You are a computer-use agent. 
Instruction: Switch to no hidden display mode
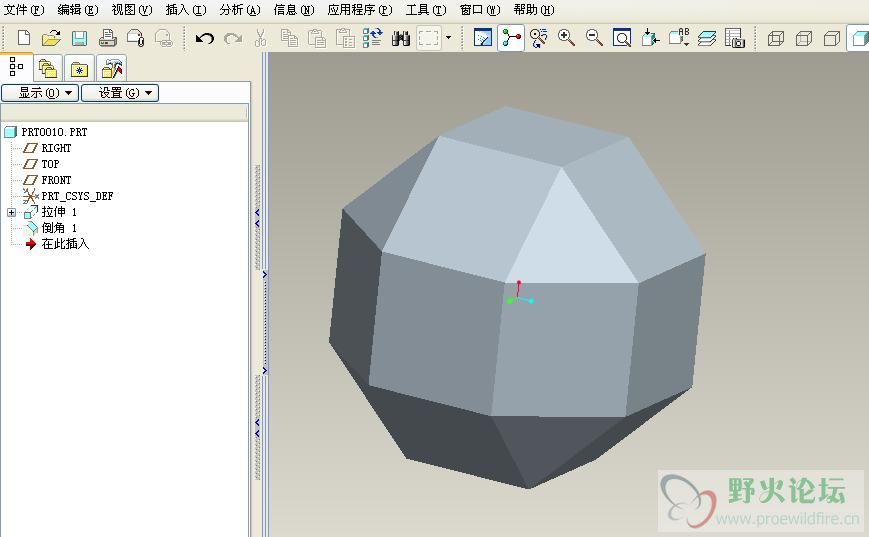(x=832, y=38)
